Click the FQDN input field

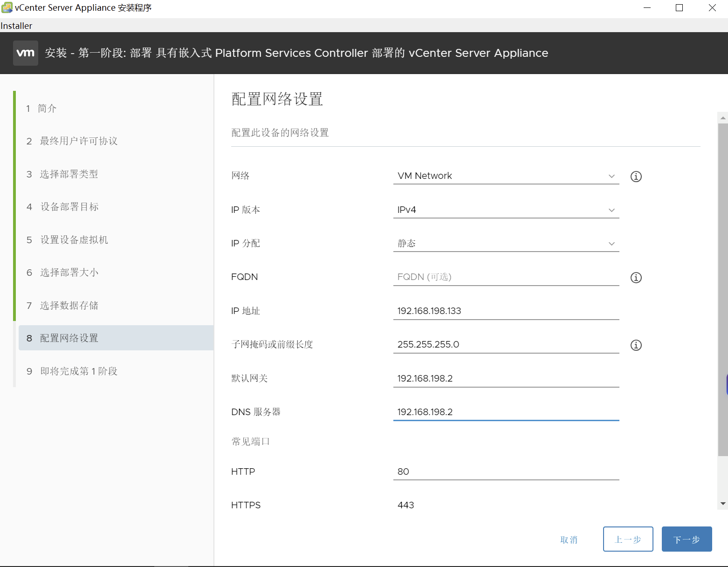[506, 277]
